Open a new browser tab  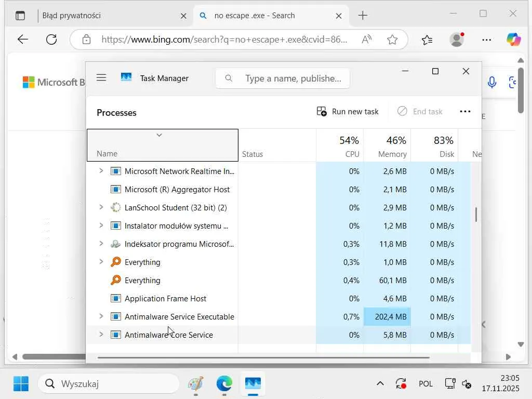coord(363,16)
